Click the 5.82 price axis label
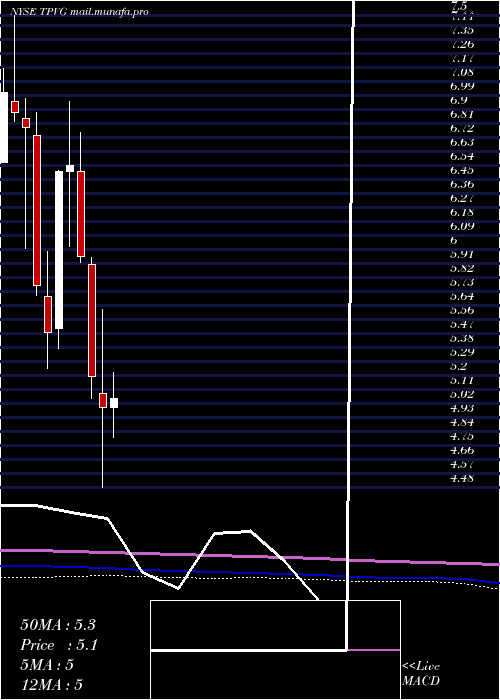 coord(462,268)
